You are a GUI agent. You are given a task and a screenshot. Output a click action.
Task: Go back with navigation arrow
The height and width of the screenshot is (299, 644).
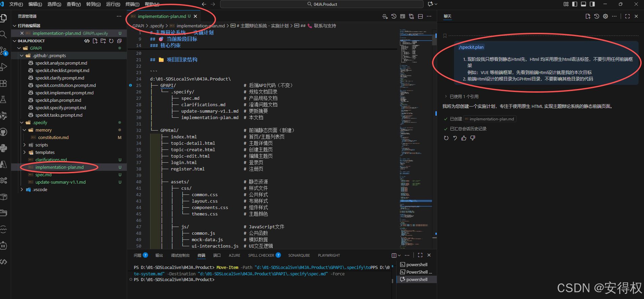tap(204, 4)
